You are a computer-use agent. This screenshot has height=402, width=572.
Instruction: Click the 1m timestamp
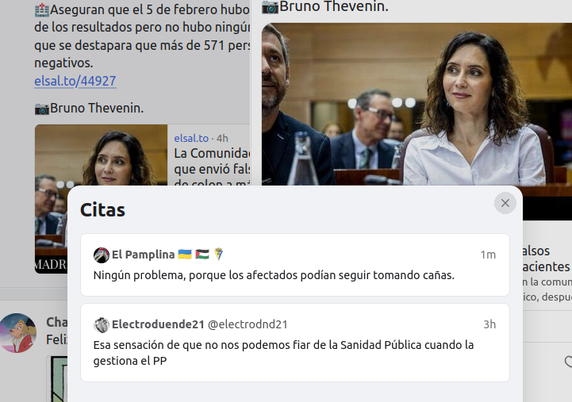(x=488, y=255)
